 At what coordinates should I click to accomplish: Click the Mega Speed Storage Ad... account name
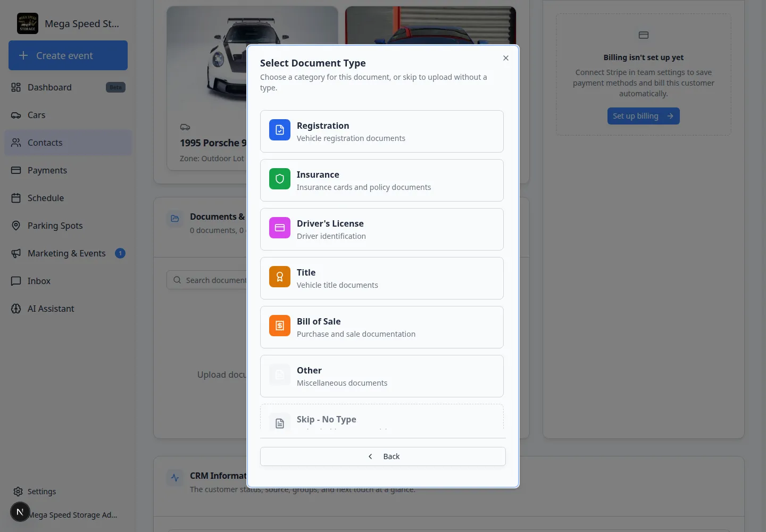(72, 515)
